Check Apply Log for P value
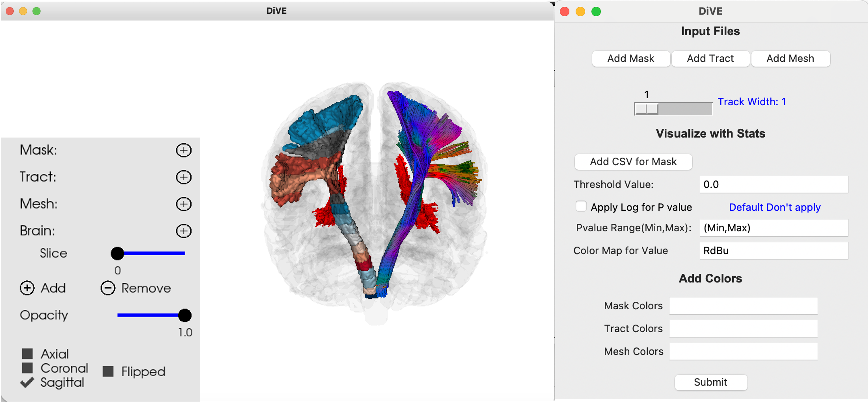Image resolution: width=868 pixels, height=402 pixels. [581, 206]
